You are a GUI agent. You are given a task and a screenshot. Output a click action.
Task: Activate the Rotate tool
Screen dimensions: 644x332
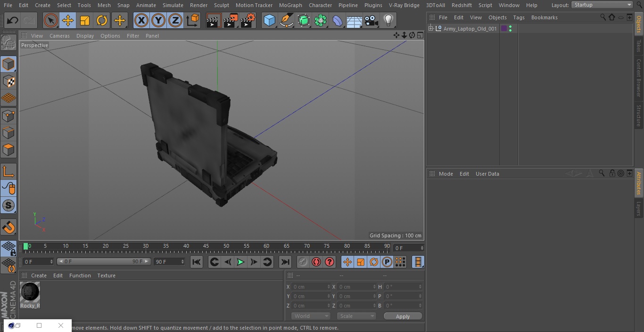coord(102,20)
